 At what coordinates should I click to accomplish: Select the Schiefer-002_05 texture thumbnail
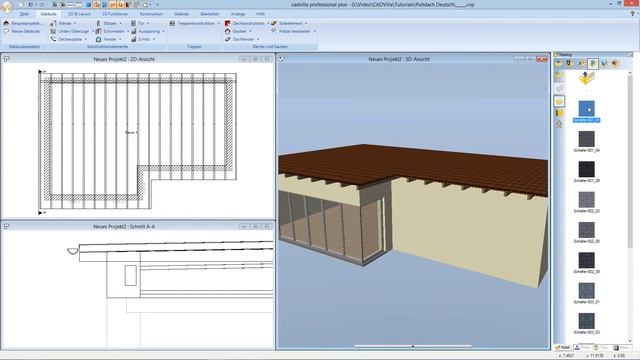click(x=587, y=230)
